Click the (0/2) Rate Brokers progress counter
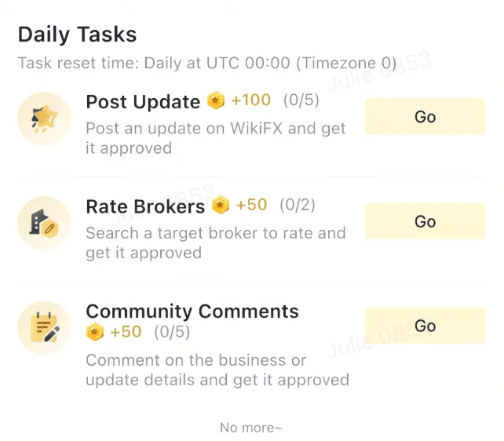This screenshot has height=441, width=504. 298,205
